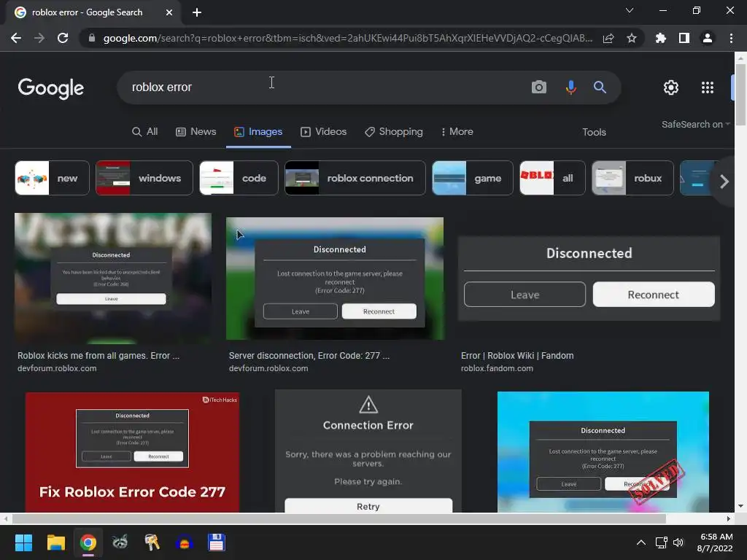747x560 pixels.
Task: Open the Server disconnection Error Code 277 image
Action: (x=334, y=279)
